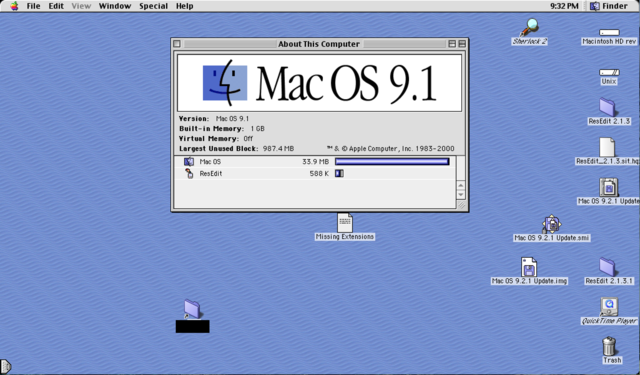Click the Built-in Memory 1 GB value
This screenshot has height=375, width=640.
[258, 129]
